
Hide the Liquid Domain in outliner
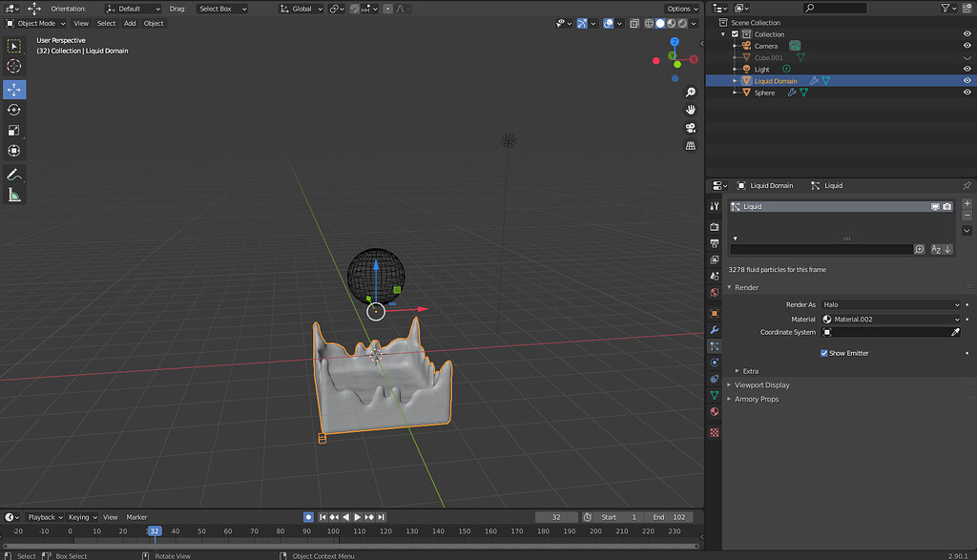coord(967,80)
